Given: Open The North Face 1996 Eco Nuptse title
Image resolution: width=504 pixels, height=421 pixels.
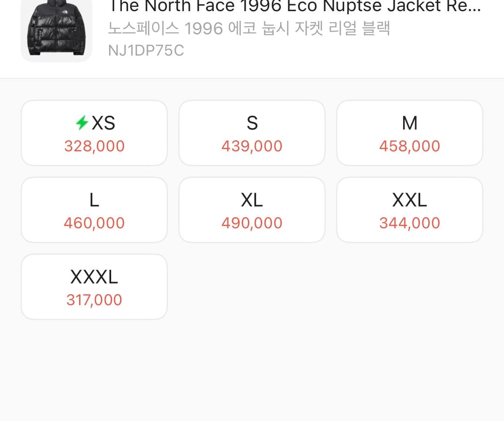Looking at the screenshot, I should pos(269,6).
